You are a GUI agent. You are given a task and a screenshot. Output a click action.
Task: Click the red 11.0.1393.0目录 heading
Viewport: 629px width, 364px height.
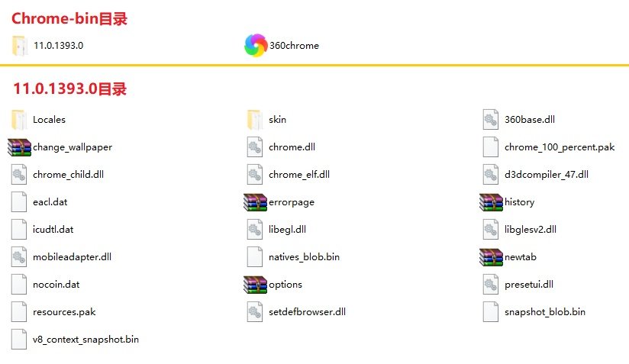pos(69,89)
